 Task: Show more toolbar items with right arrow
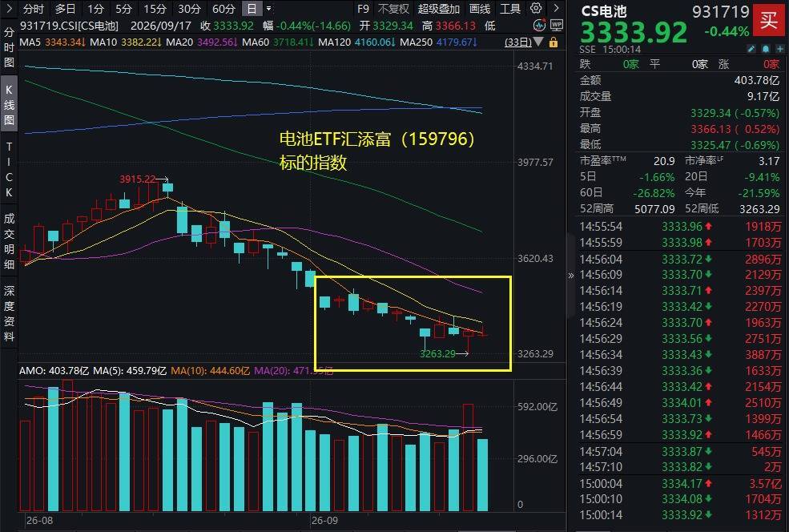tap(556, 8)
